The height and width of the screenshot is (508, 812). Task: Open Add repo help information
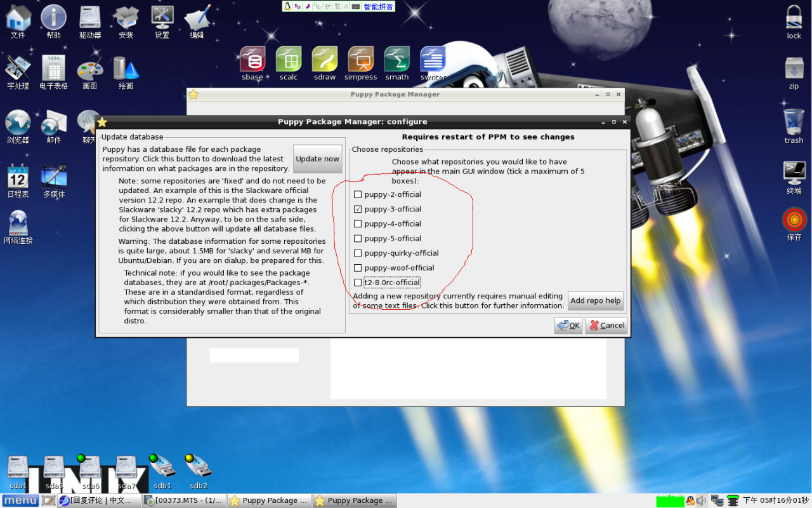click(x=595, y=300)
